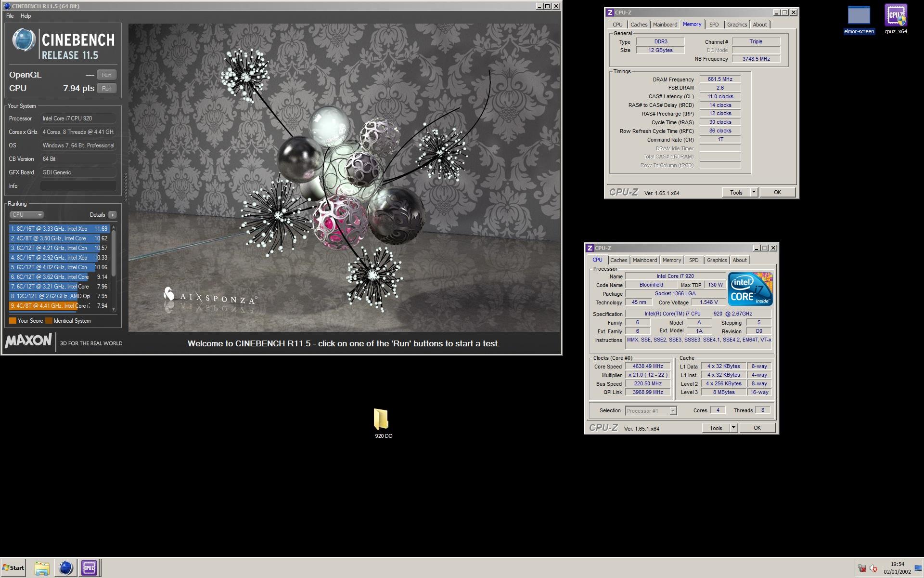Screen dimensions: 924x578
Task: Open the File menu in Cinebench
Action: (10, 16)
